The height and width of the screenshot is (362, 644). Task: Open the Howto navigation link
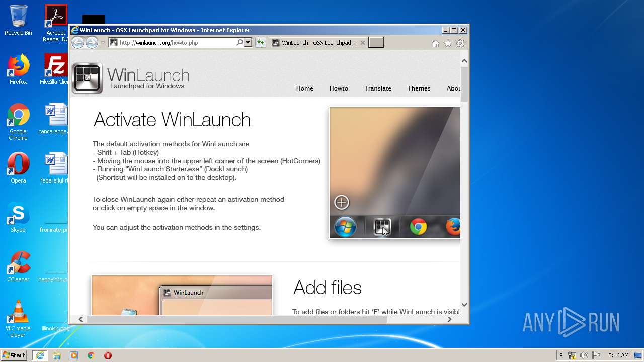(339, 88)
